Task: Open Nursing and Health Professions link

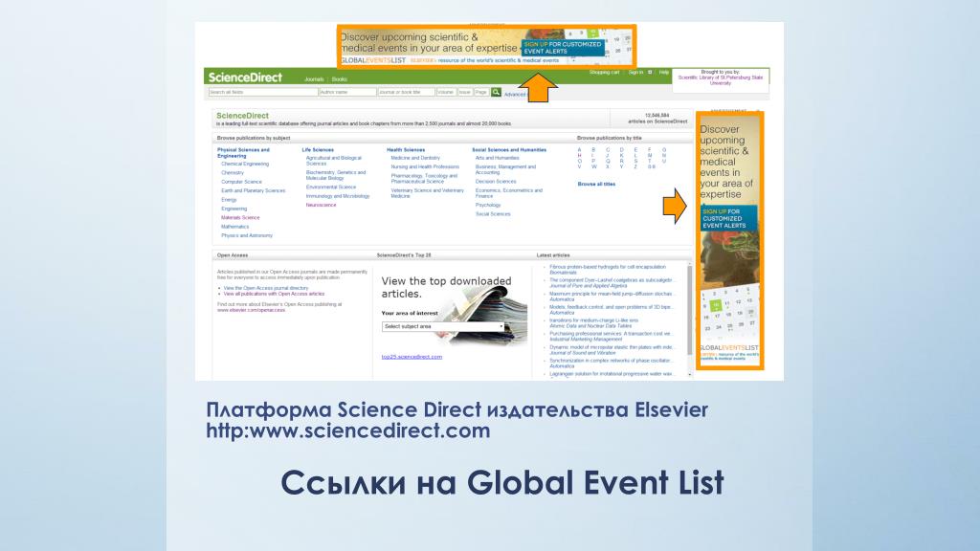Action: [425, 166]
